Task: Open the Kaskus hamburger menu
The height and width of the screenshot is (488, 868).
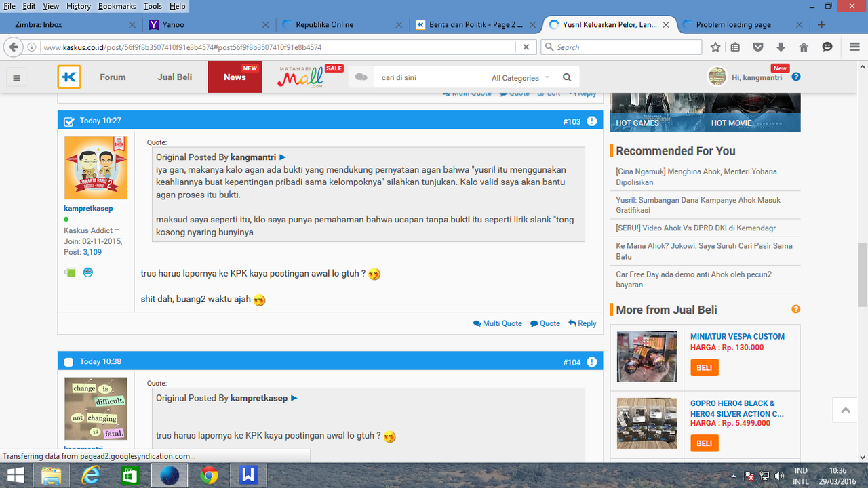Action: point(17,78)
